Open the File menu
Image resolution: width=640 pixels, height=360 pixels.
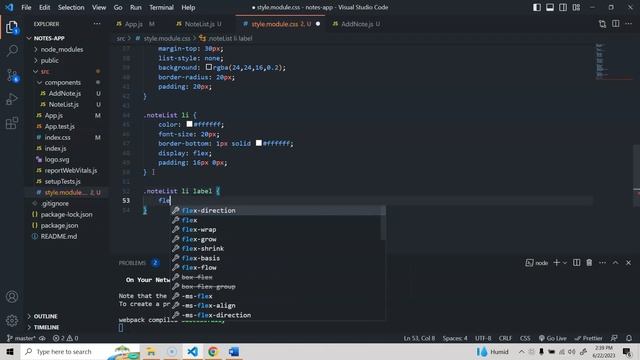click(26, 7)
